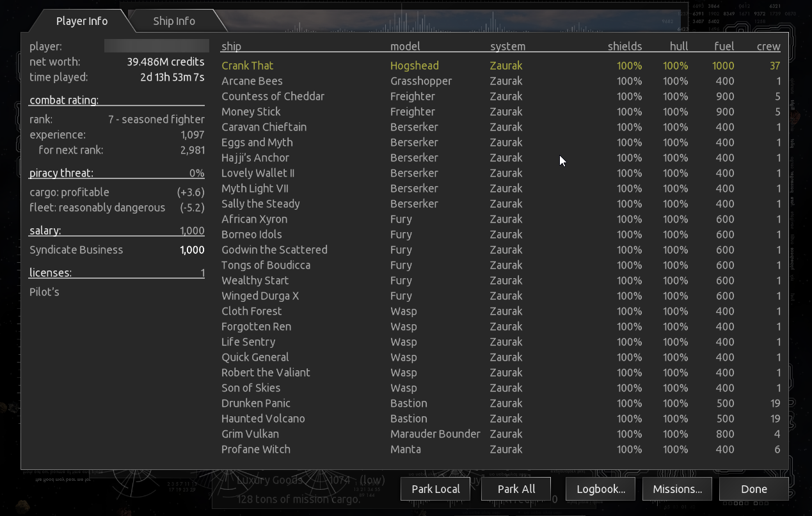This screenshot has height=516, width=812.
Task: Click Drunken Panic's crew value 19
Action: pyautogui.click(x=776, y=403)
